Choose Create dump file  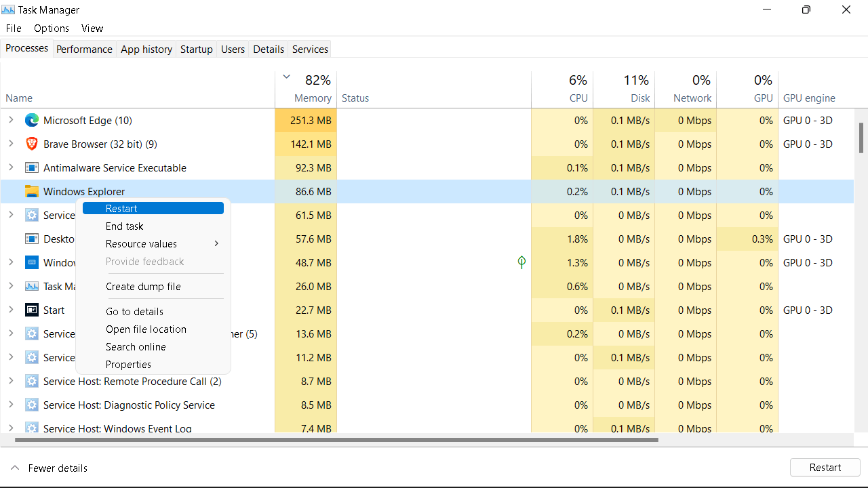pyautogui.click(x=153, y=287)
